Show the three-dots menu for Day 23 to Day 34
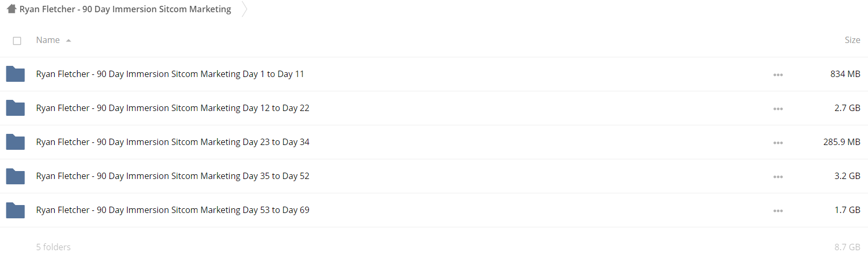This screenshot has height=264, width=868. coord(778,143)
